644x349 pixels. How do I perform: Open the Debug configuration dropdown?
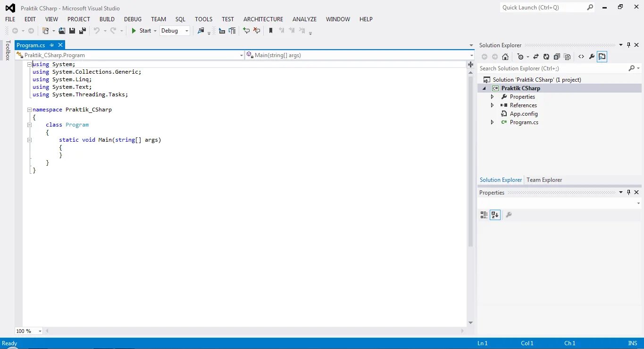point(175,31)
